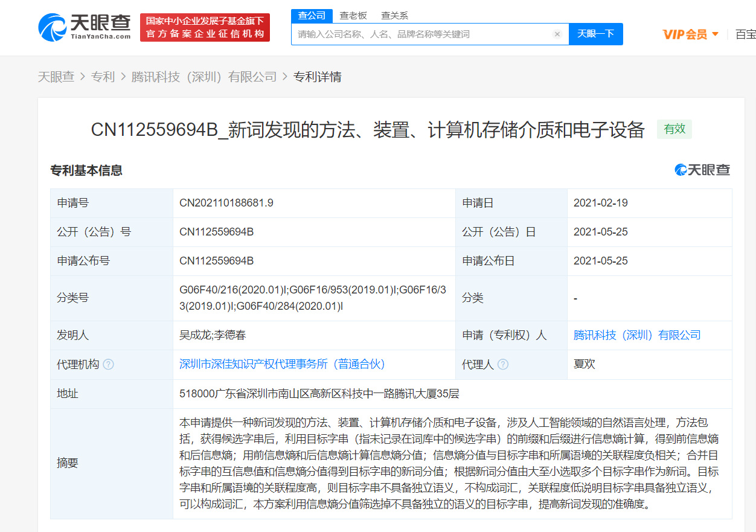Click the red 官方备案企业征信机构 banner
The width and height of the screenshot is (756, 532).
pyautogui.click(x=205, y=28)
